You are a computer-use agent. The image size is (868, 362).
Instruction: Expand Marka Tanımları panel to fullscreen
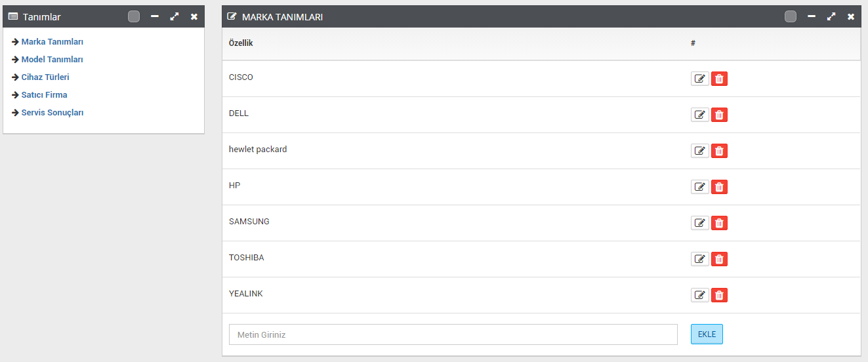click(x=831, y=16)
